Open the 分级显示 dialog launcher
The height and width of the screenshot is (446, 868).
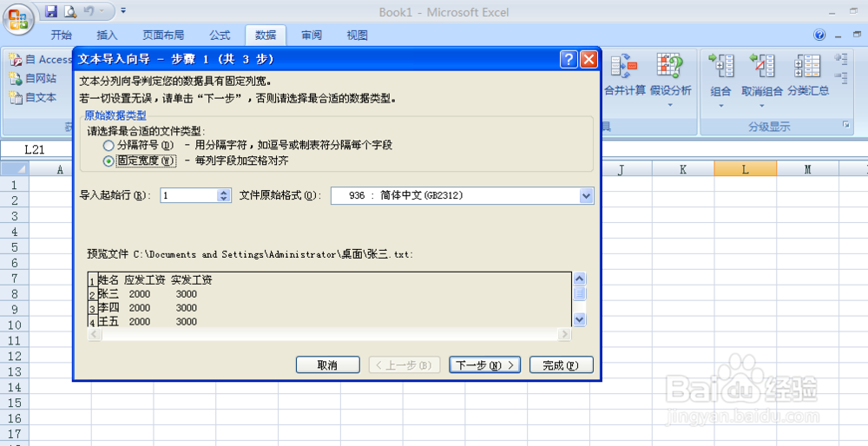(x=845, y=124)
